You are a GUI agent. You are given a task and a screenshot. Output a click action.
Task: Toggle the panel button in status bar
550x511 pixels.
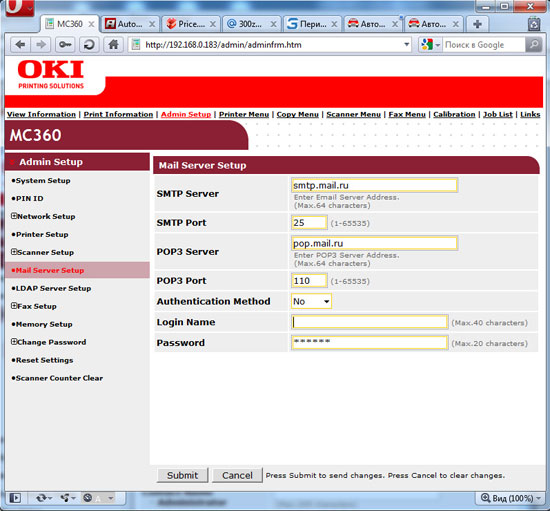15,498
